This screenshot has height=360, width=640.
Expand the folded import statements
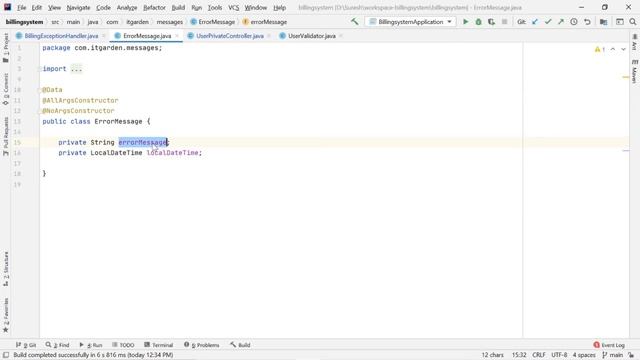tap(76, 69)
